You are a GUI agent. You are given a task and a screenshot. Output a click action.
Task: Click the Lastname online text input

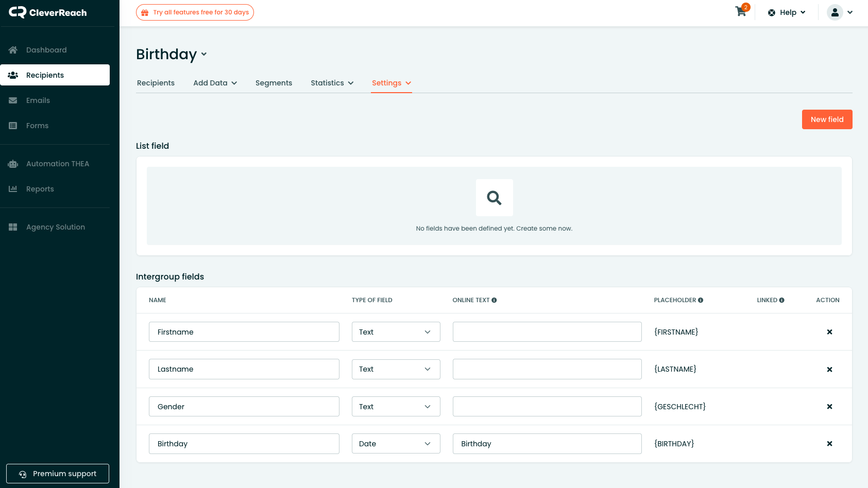point(547,369)
